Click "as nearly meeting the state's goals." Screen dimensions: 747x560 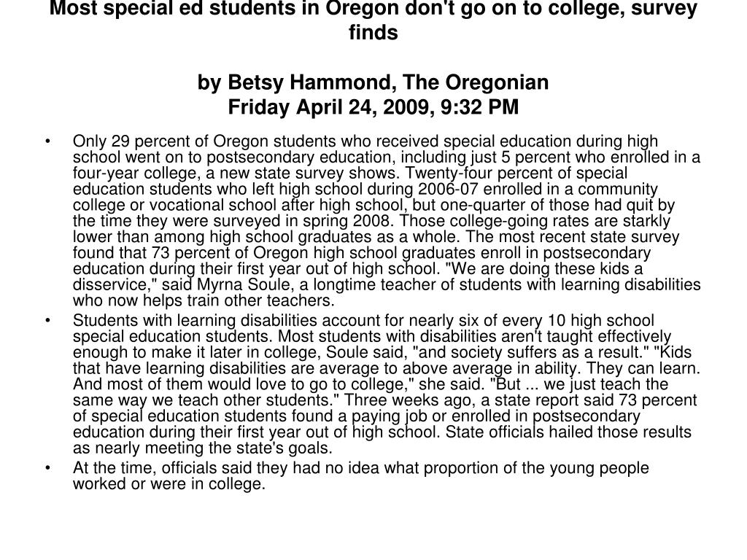[x=203, y=448]
